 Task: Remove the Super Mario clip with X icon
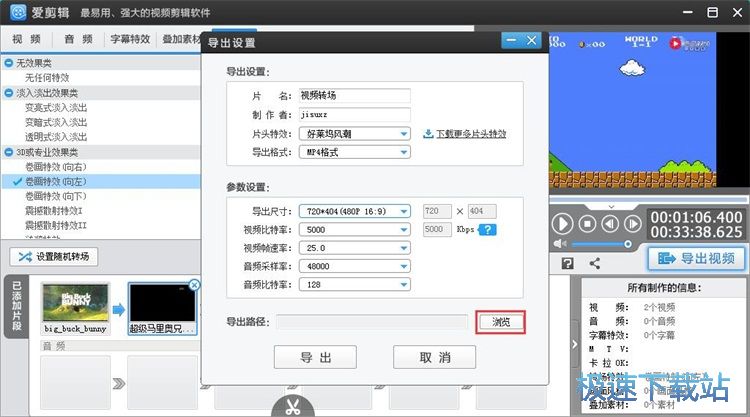[x=194, y=285]
